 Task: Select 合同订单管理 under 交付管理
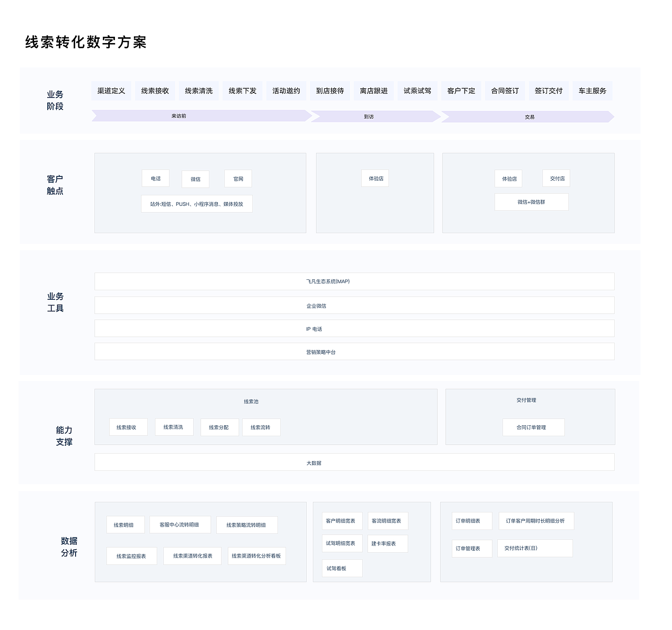coord(533,427)
